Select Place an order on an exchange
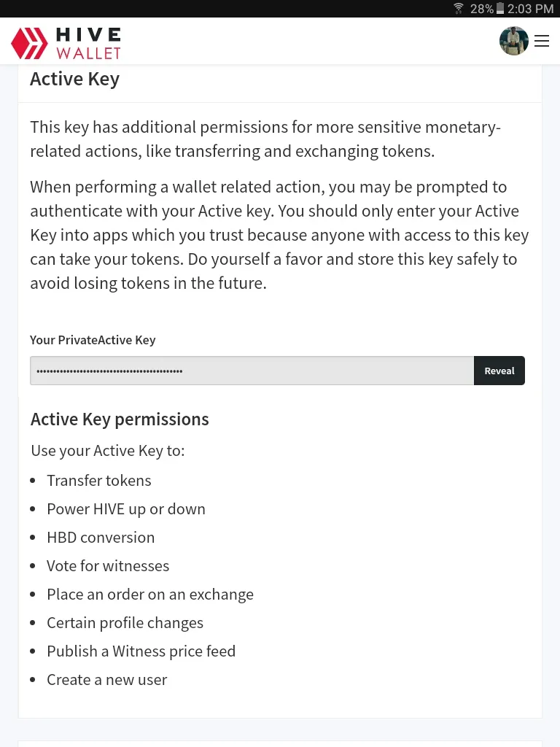This screenshot has height=747, width=560. pyautogui.click(x=150, y=595)
